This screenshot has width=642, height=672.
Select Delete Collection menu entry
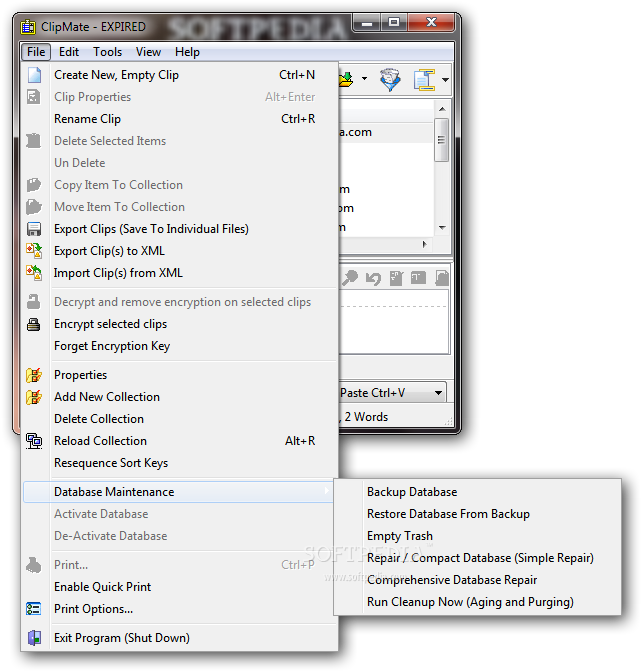[x=180, y=419]
